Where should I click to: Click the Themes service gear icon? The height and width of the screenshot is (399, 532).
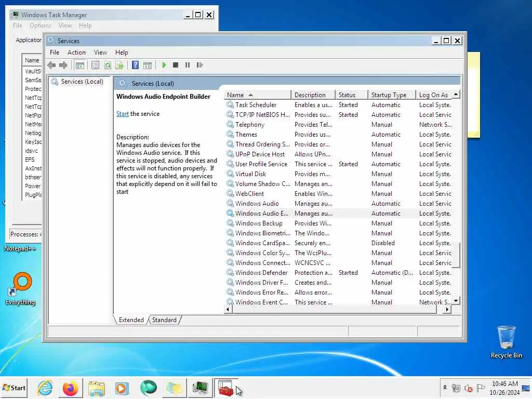[230, 135]
